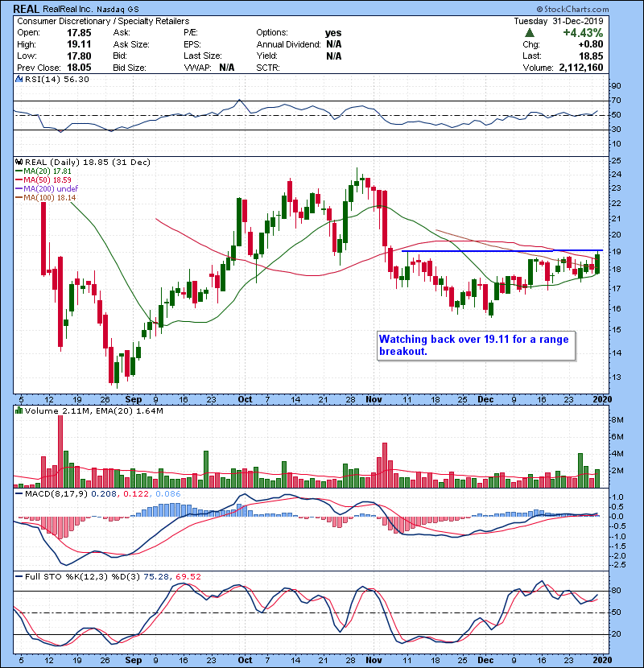Viewport: 644px width, 668px height.
Task: Click the candlestick icon beside REAL (Daily)
Action: point(19,162)
